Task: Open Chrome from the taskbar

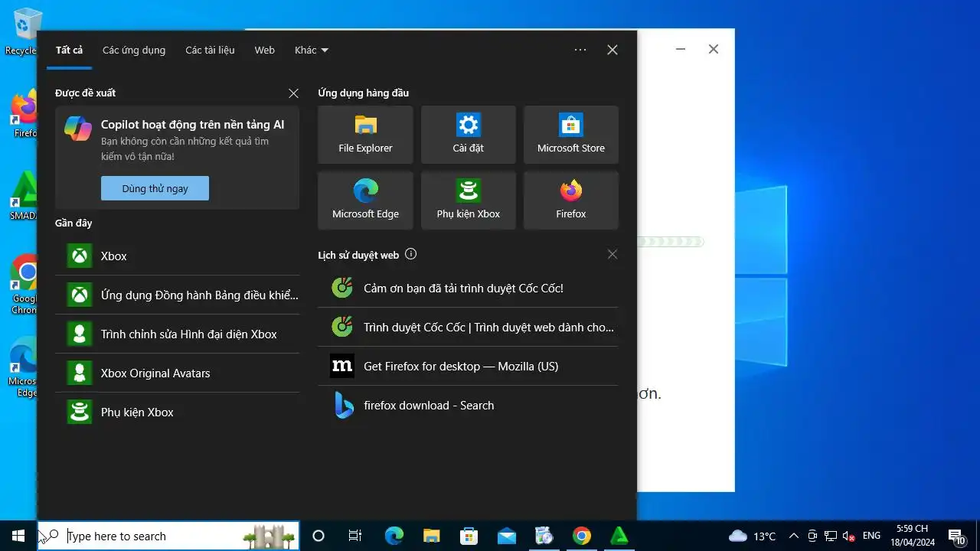Action: [x=581, y=536]
